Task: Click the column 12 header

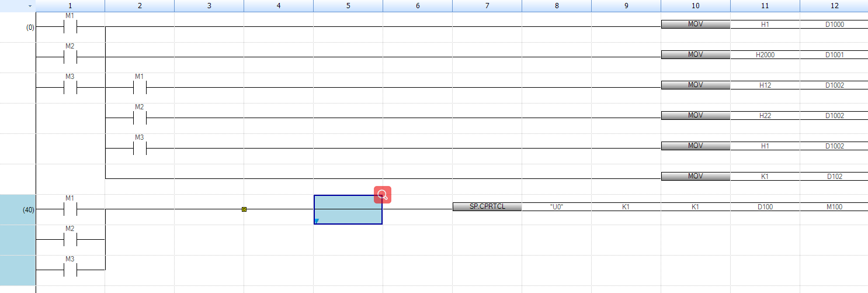Action: coord(834,6)
